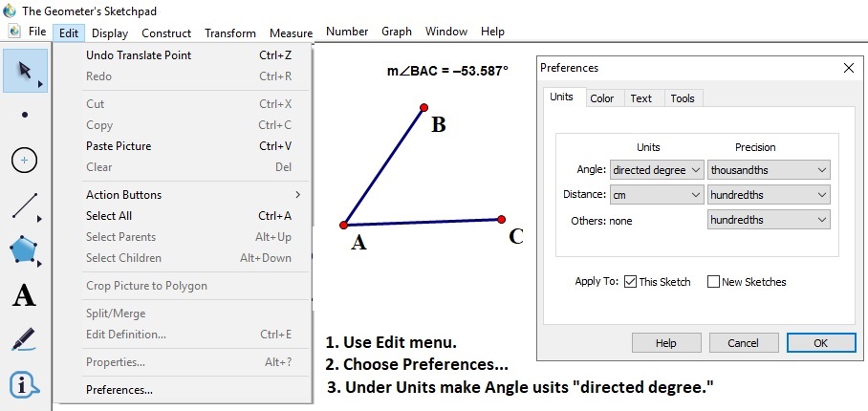Click the OK button
The image size is (868, 411).
pyautogui.click(x=820, y=343)
